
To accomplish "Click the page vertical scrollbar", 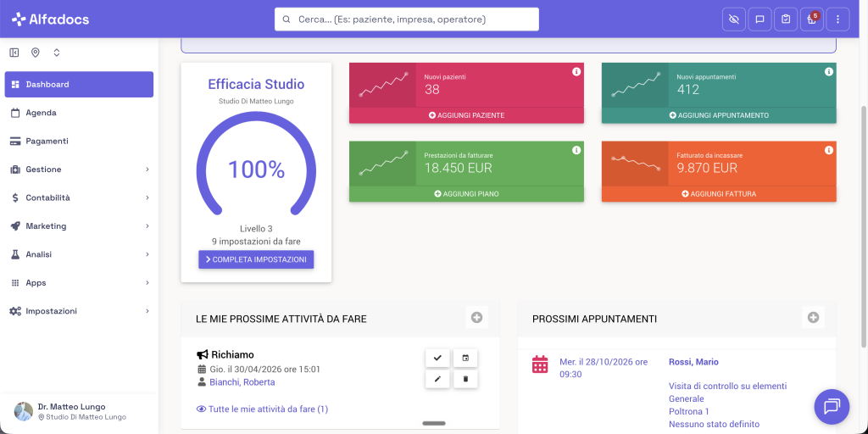I will [x=864, y=225].
